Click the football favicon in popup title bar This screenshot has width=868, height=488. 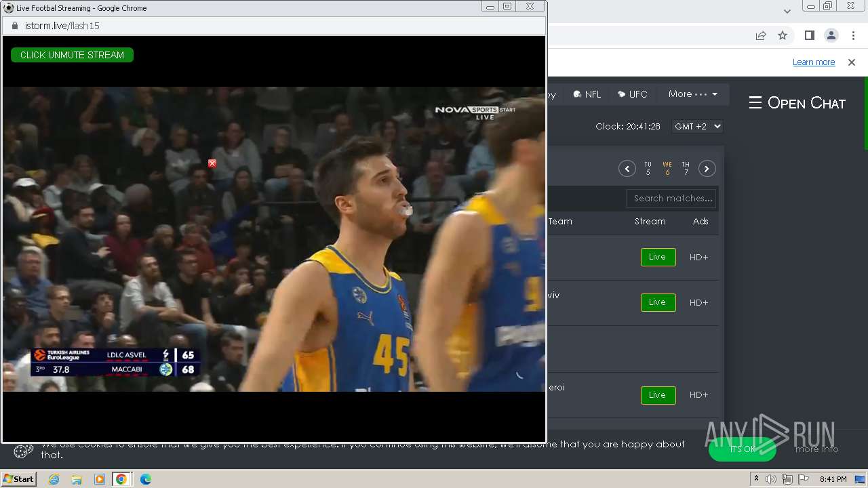point(9,7)
